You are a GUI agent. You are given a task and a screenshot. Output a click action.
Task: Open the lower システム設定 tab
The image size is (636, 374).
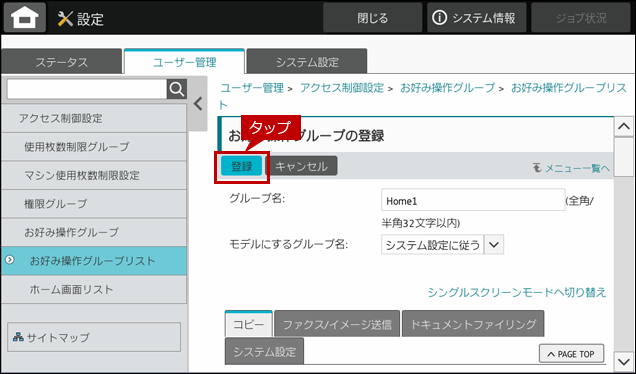click(264, 351)
